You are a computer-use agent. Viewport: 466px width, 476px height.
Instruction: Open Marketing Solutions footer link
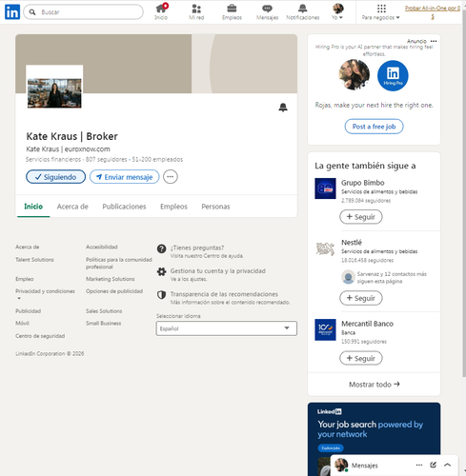pyautogui.click(x=111, y=279)
